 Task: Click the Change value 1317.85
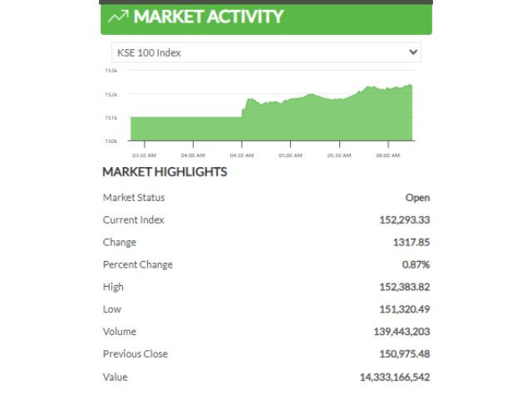click(411, 242)
